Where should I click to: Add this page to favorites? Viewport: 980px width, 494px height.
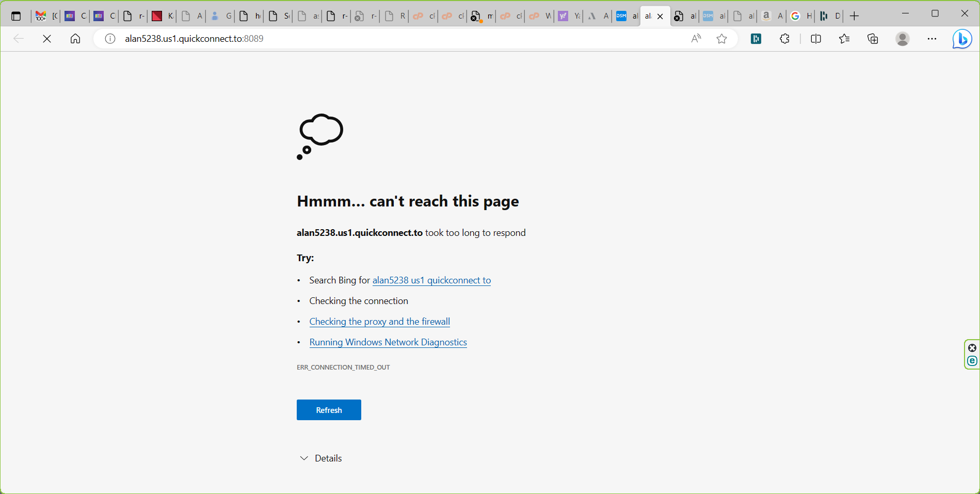722,39
